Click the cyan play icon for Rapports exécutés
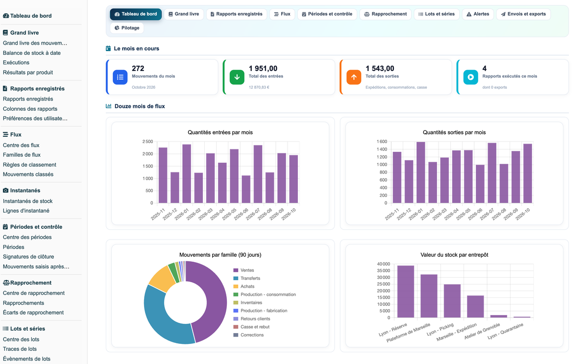 tap(471, 77)
